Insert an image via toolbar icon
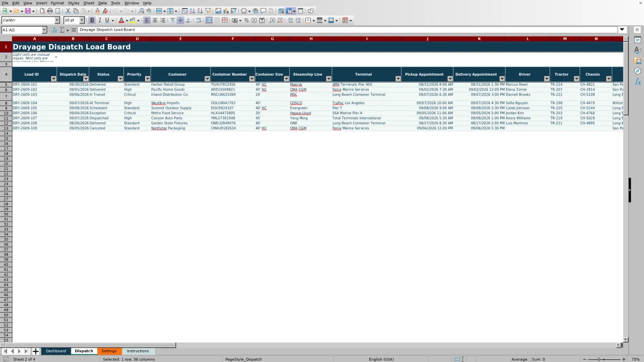The image size is (644, 362). click(218, 11)
